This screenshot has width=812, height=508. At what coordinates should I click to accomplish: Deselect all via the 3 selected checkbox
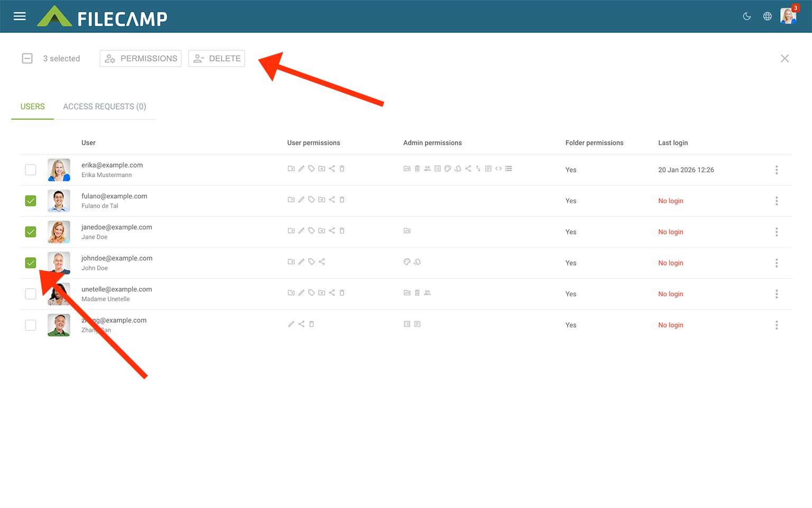27,59
